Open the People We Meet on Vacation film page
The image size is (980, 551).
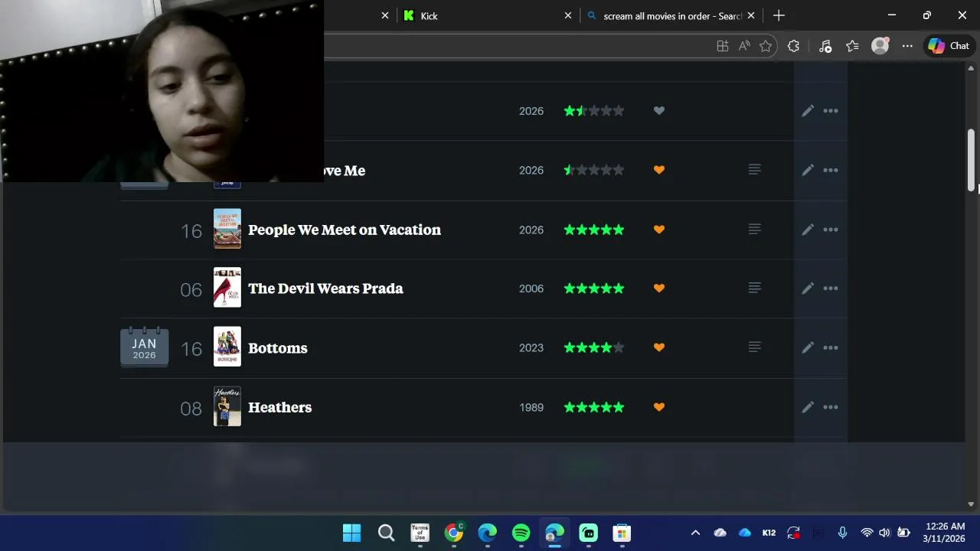coord(345,230)
